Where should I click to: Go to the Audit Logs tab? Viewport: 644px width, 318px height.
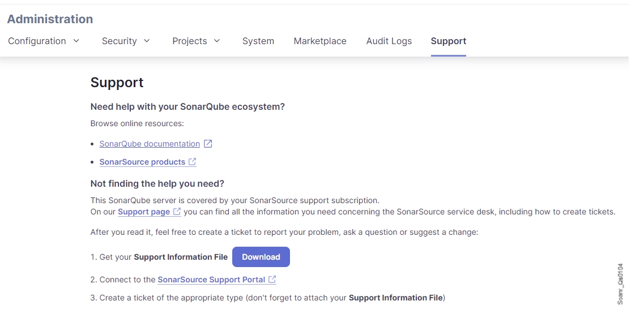point(389,41)
